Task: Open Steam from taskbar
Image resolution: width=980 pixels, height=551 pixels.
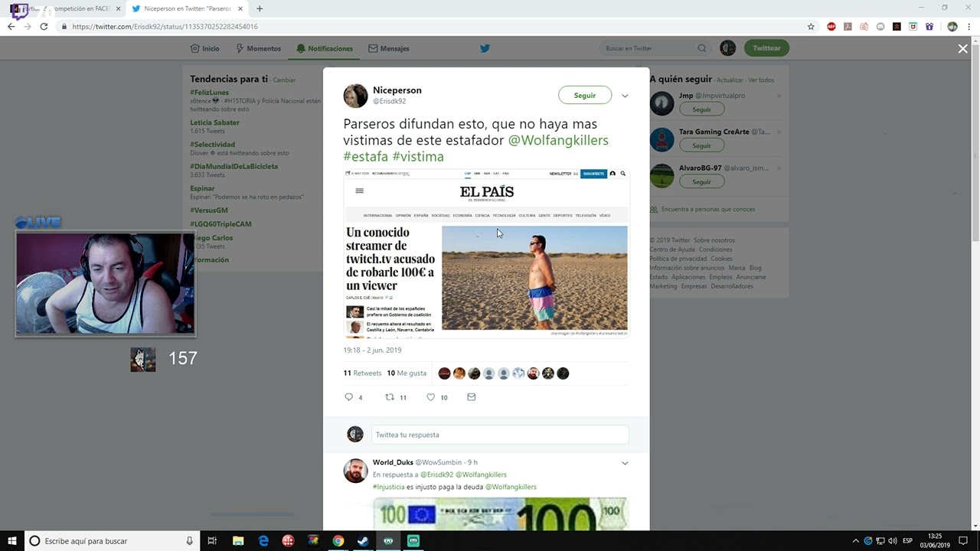Action: (x=362, y=541)
